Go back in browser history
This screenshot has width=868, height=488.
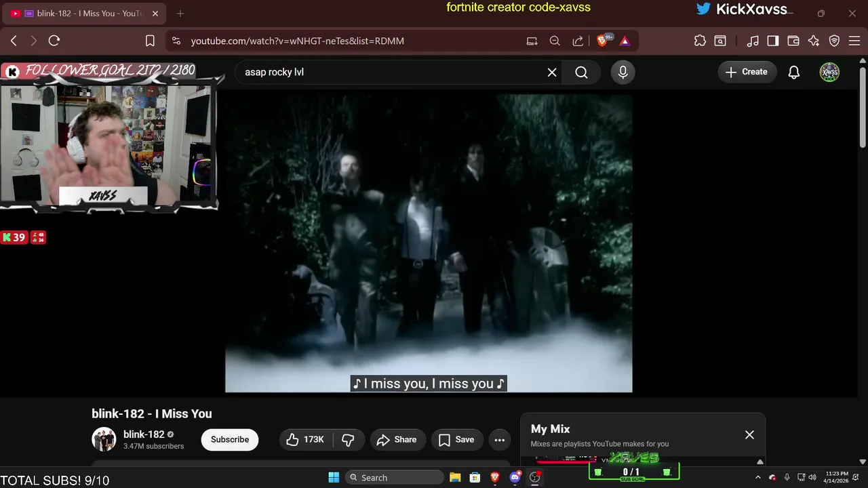click(14, 41)
